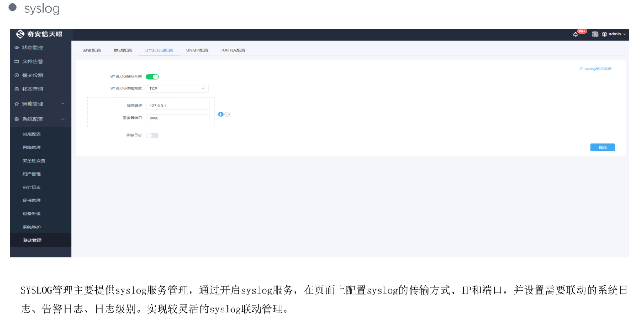Switch to the SNMP配置 tab
This screenshot has width=644, height=317.
point(197,50)
